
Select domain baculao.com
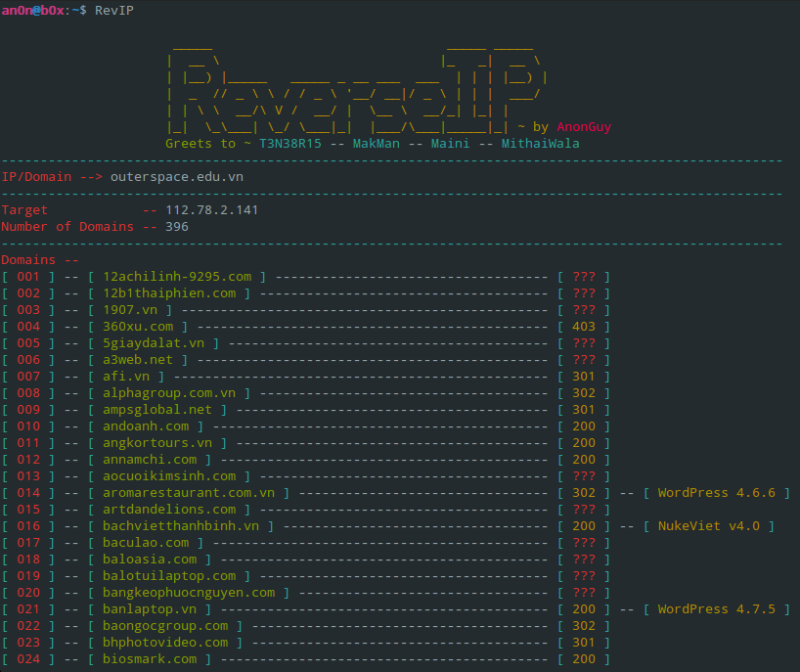146,543
